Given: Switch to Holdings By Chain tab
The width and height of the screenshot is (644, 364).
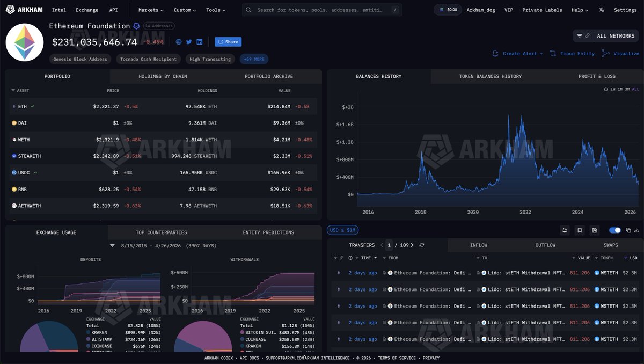Looking at the screenshot, I should pos(163,76).
